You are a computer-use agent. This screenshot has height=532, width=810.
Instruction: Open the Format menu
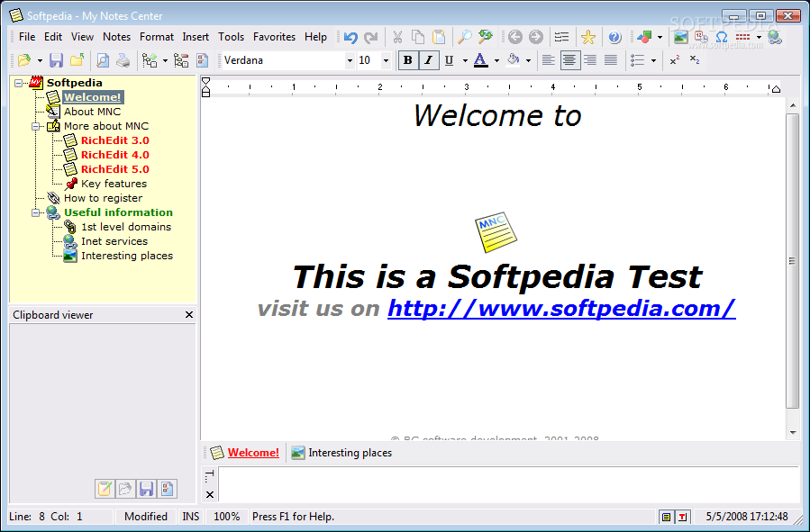(157, 37)
